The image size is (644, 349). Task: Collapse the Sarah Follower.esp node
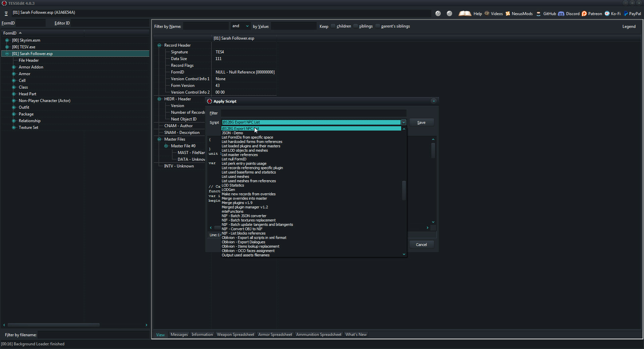[7, 54]
